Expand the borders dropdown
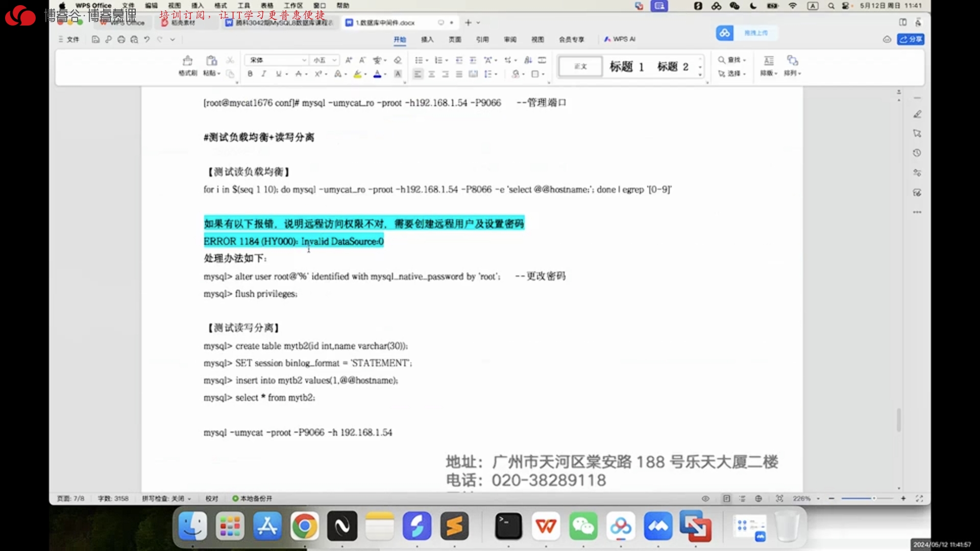 [x=544, y=74]
